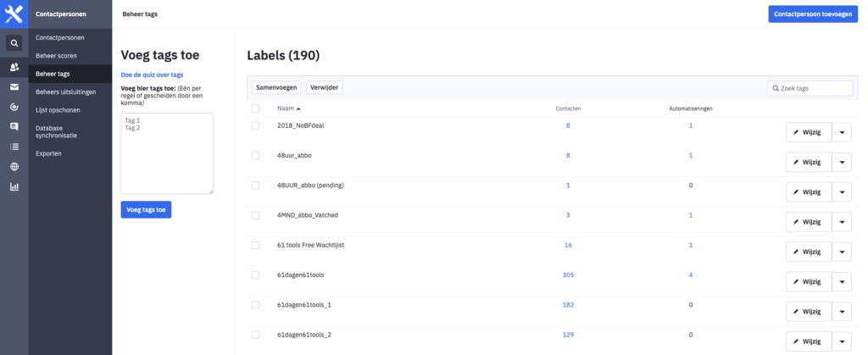
Task: Open the automations target icon
Action: pos(14,107)
